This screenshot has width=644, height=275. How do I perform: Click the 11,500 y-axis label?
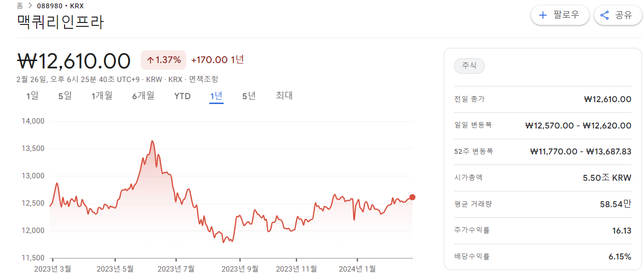[x=33, y=258]
